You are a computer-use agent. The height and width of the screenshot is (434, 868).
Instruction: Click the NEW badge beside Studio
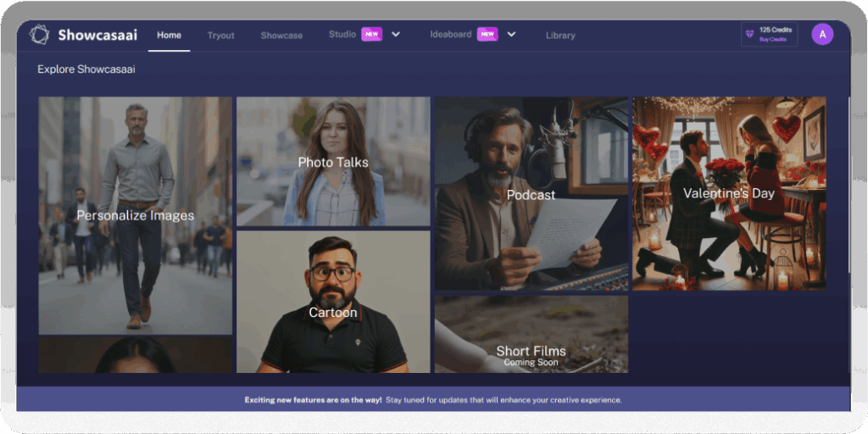pos(371,34)
